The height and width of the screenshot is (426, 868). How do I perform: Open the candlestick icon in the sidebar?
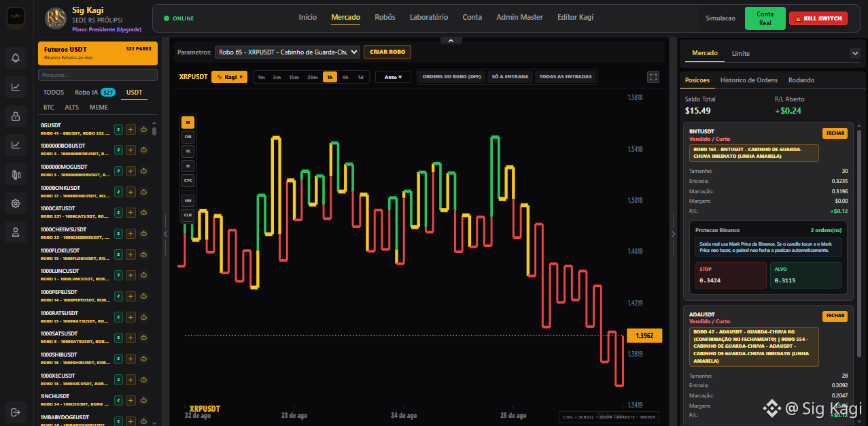pyautogui.click(x=16, y=174)
